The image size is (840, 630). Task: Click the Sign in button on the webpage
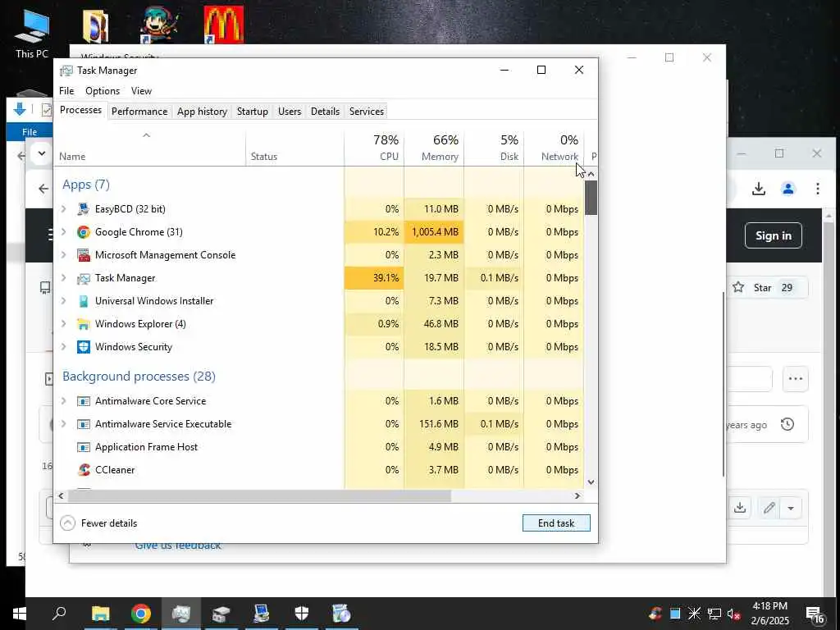(773, 235)
